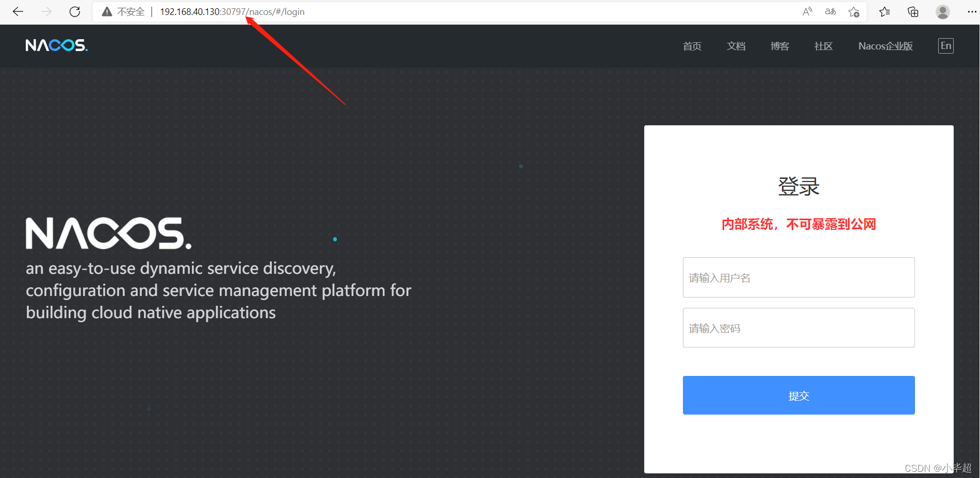Reload the page with refresh icon
980x478 pixels.
coord(75,11)
